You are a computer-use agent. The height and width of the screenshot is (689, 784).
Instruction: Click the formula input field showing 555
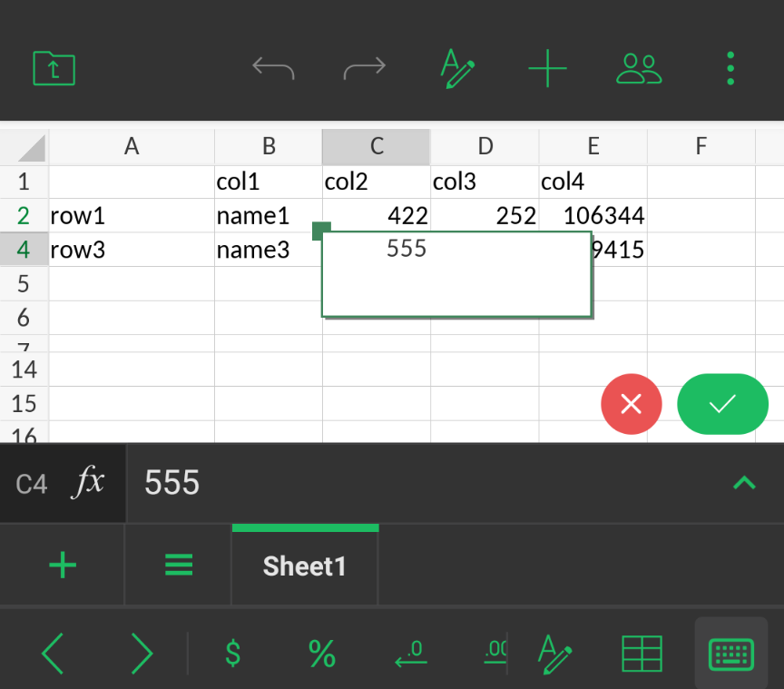[426, 483]
